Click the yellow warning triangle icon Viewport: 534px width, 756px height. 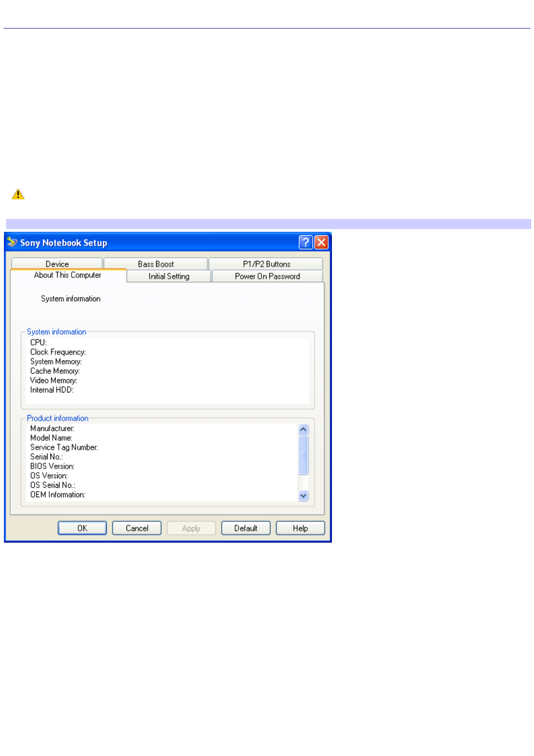pos(18,194)
